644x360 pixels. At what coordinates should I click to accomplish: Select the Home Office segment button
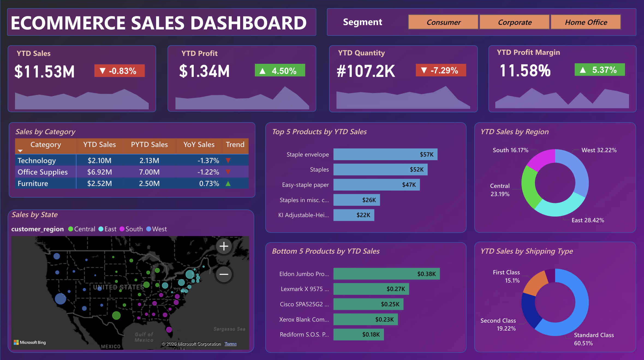pyautogui.click(x=586, y=22)
